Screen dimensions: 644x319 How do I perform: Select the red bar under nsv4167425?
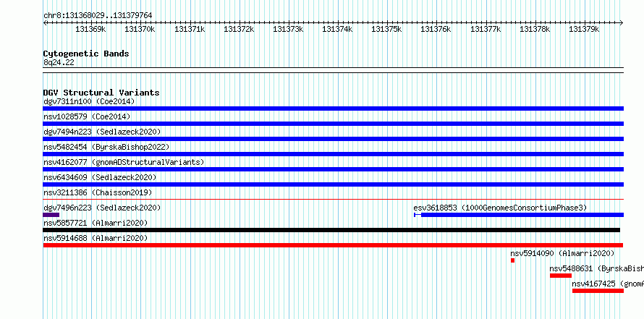click(x=598, y=291)
